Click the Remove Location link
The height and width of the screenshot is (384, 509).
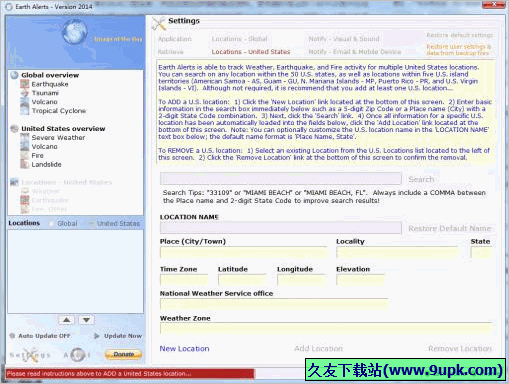tap(460, 349)
